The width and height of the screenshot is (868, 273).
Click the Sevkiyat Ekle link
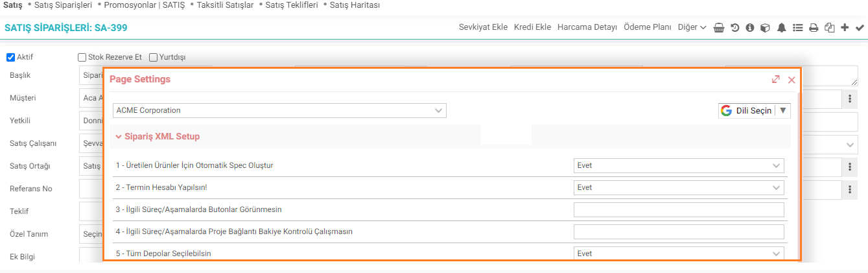coord(483,27)
